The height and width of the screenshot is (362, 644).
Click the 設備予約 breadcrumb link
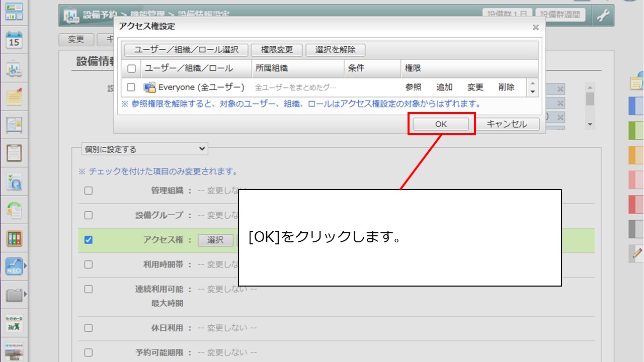point(100,15)
